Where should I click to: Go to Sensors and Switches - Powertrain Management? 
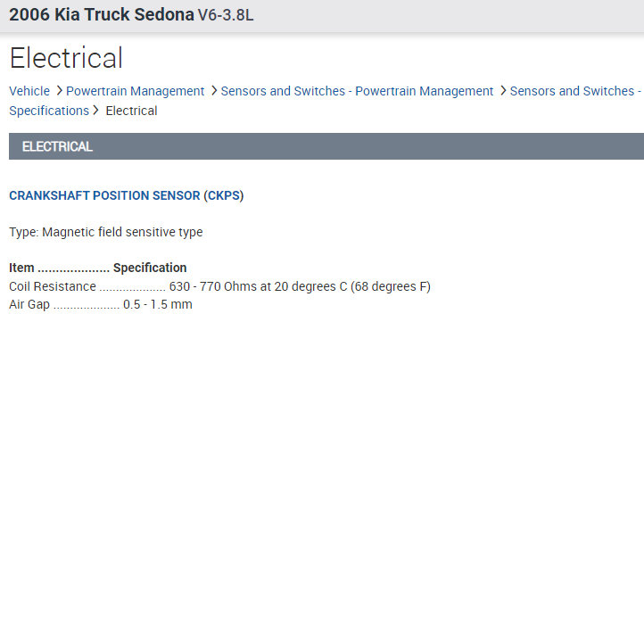357,91
